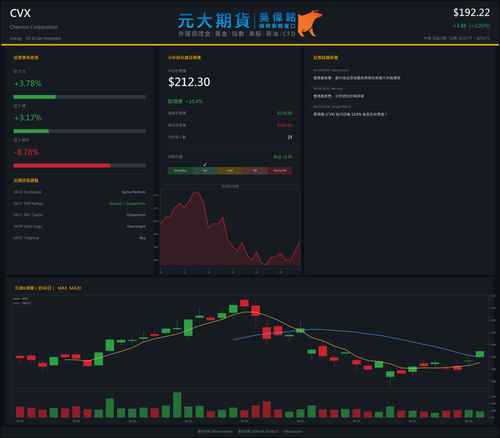The image size is (500, 438).
Task: Click the $192.22 current price
Action: (x=471, y=13)
